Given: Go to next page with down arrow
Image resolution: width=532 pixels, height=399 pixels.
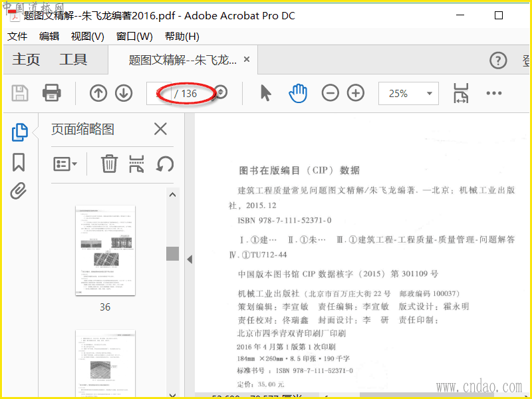Looking at the screenshot, I should (x=124, y=93).
